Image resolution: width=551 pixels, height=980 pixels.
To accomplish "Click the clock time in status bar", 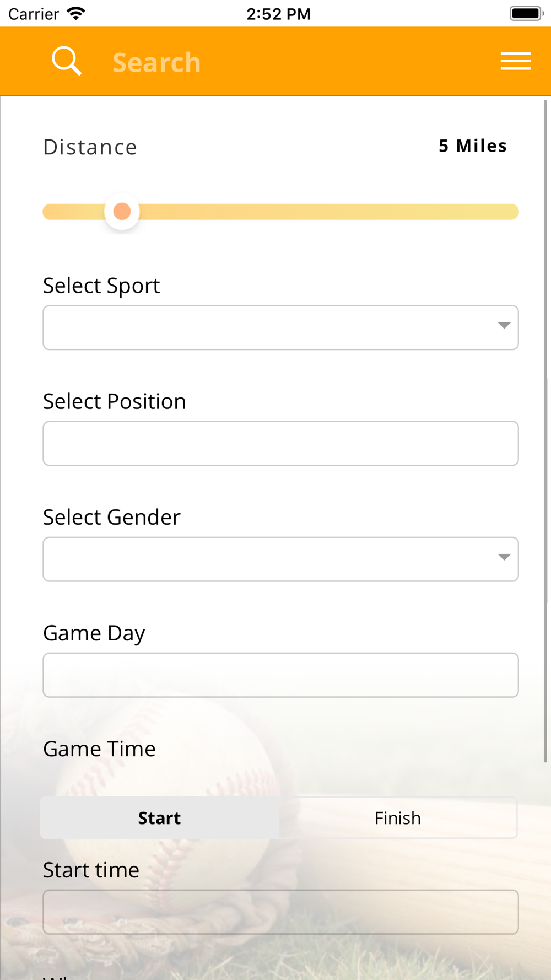I will click(278, 14).
